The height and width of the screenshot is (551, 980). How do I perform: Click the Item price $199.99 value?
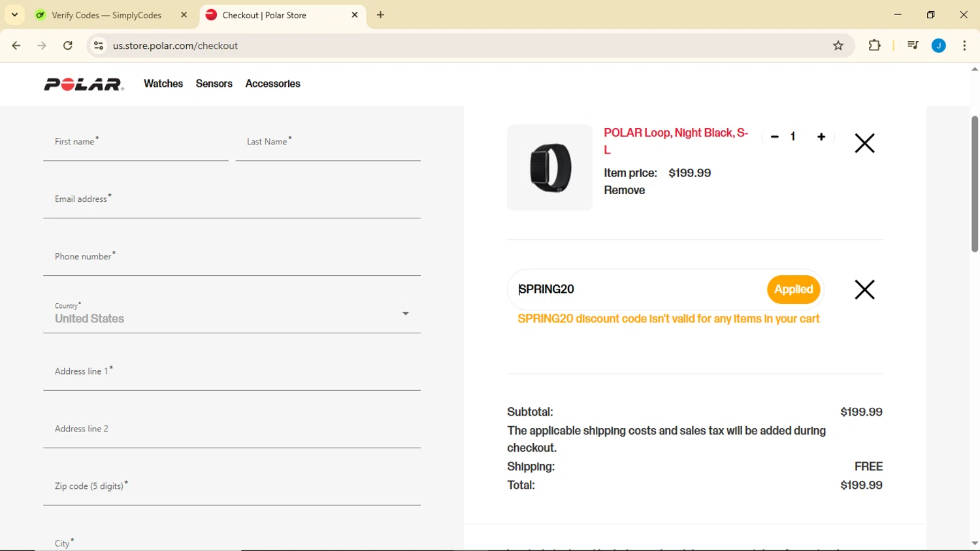690,173
